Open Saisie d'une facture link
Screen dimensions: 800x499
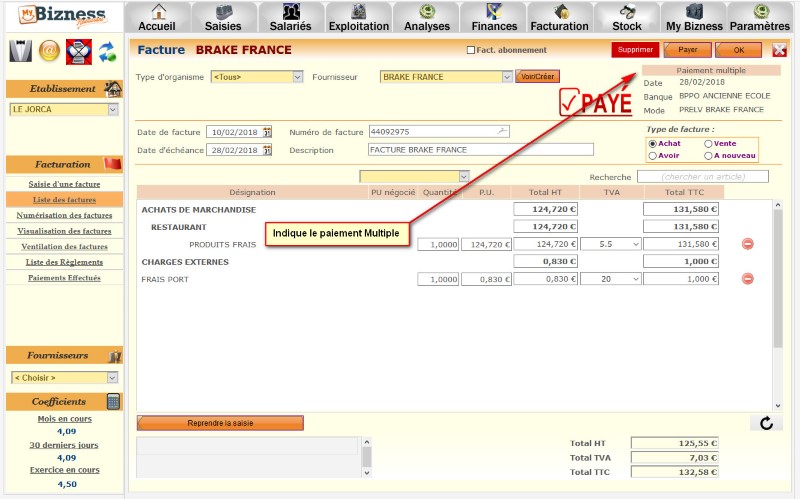[64, 184]
